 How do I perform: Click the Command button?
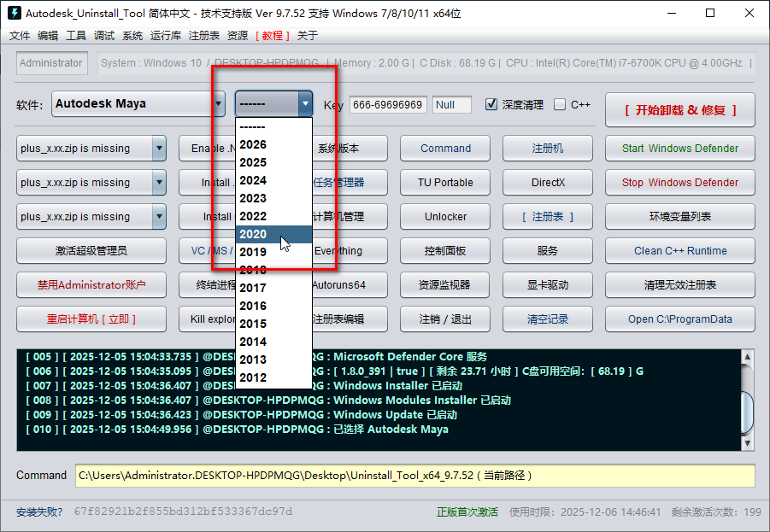[445, 149]
